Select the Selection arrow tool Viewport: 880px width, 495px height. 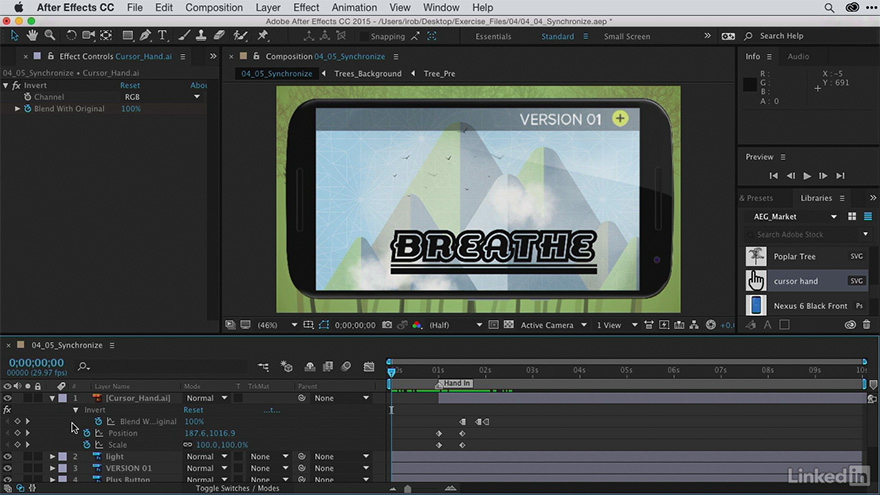click(15, 35)
